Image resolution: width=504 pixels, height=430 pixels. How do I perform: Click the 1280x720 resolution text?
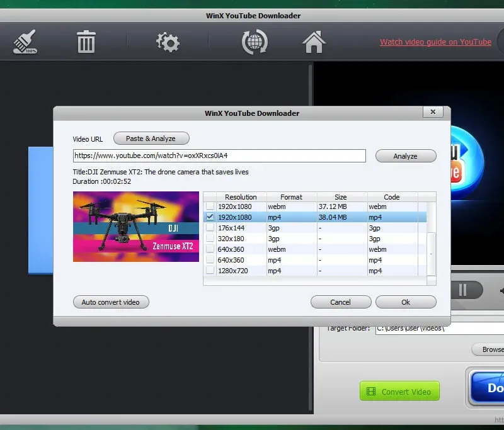pyautogui.click(x=233, y=271)
